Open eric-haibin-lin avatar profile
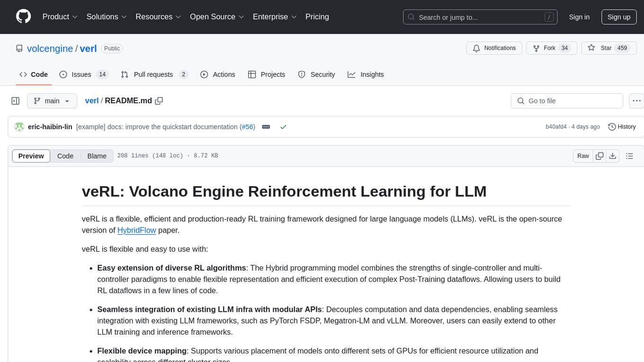Screen dimensions: 644x362 [x=19, y=127]
